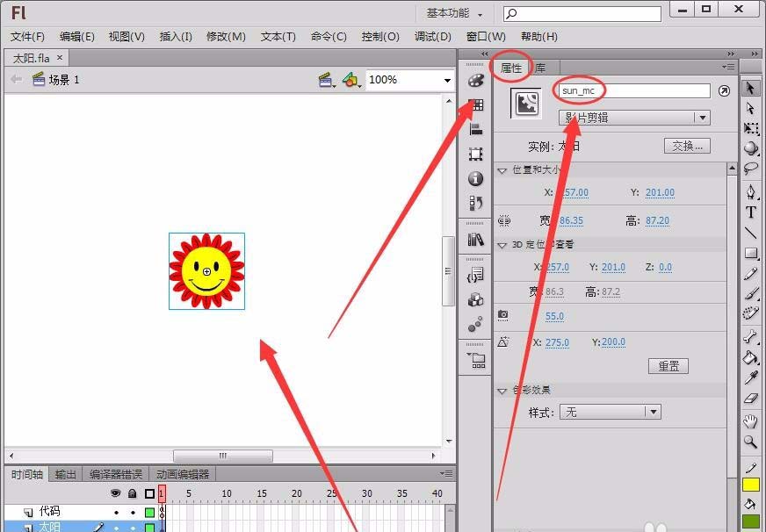Screen dimensions: 766x532
Task: Click the 重置 button
Action: (668, 366)
